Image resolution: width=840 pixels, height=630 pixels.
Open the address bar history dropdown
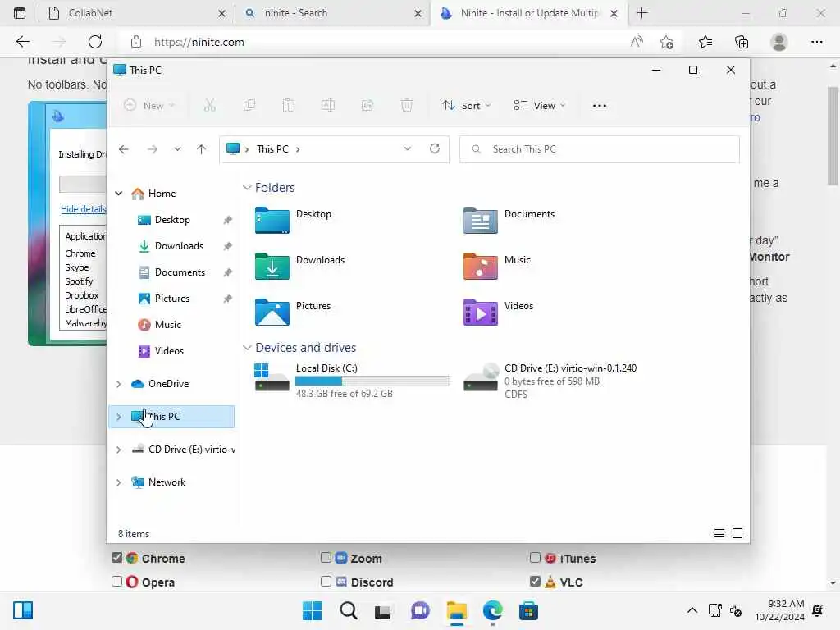pyautogui.click(x=408, y=149)
